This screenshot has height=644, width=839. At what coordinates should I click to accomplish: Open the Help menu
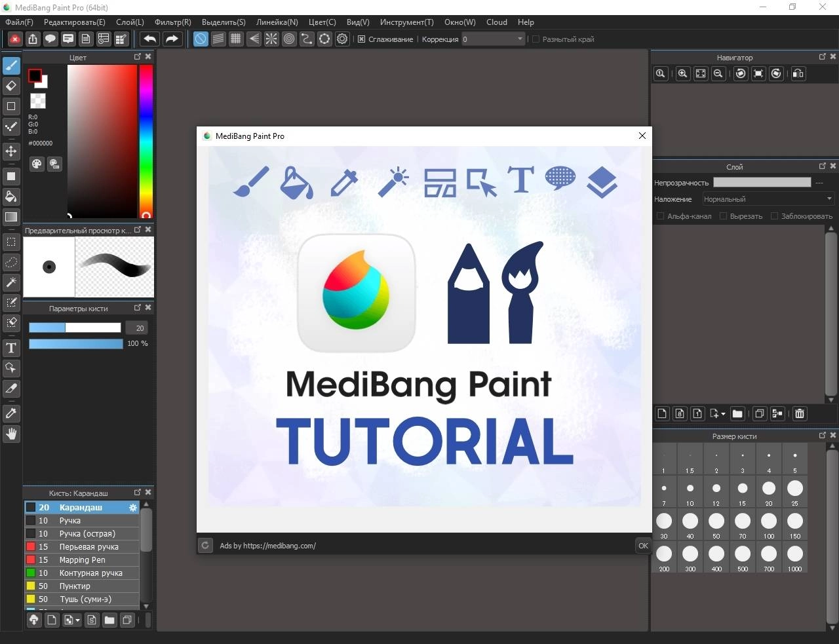pos(526,22)
